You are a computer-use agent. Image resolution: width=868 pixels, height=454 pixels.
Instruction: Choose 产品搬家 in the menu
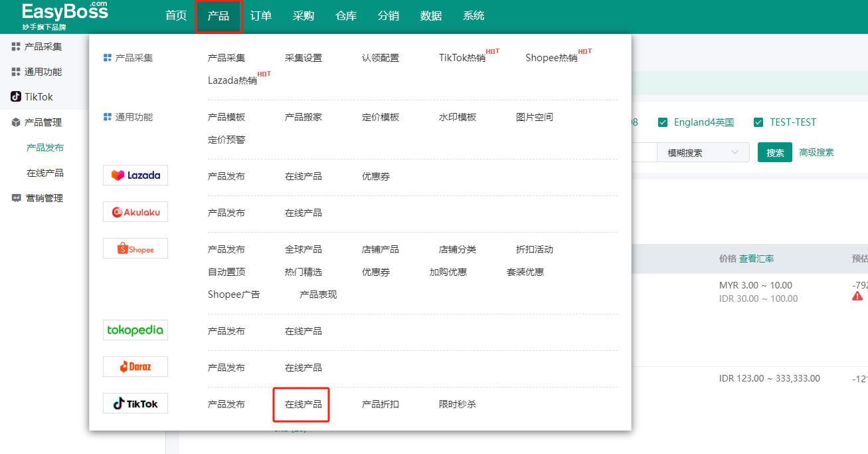pos(304,117)
